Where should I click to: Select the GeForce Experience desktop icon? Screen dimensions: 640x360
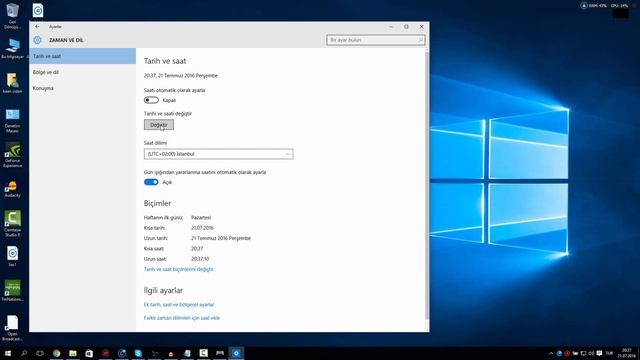coord(12,155)
